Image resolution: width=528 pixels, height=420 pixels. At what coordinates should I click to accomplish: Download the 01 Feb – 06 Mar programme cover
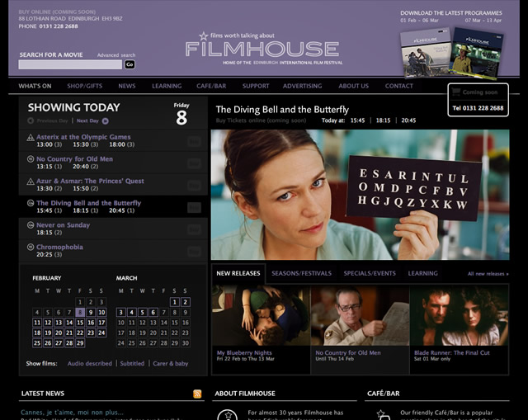pyautogui.click(x=426, y=52)
